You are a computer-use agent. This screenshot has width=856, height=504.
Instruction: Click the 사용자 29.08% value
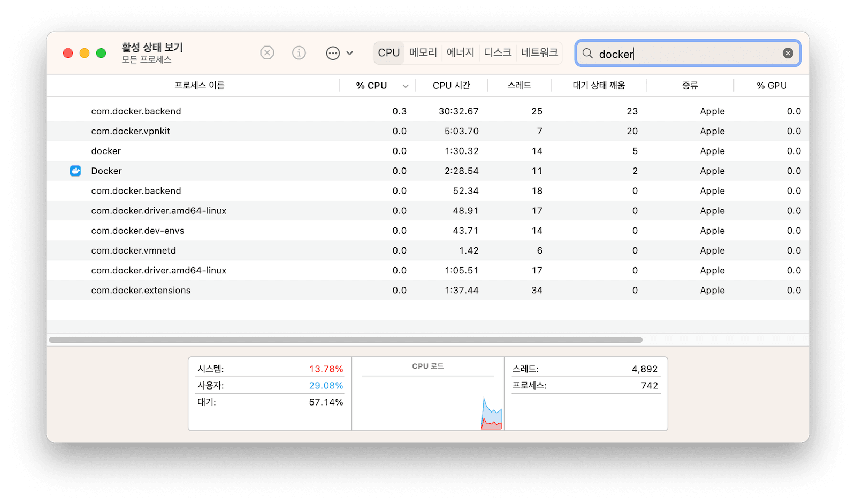[326, 386]
